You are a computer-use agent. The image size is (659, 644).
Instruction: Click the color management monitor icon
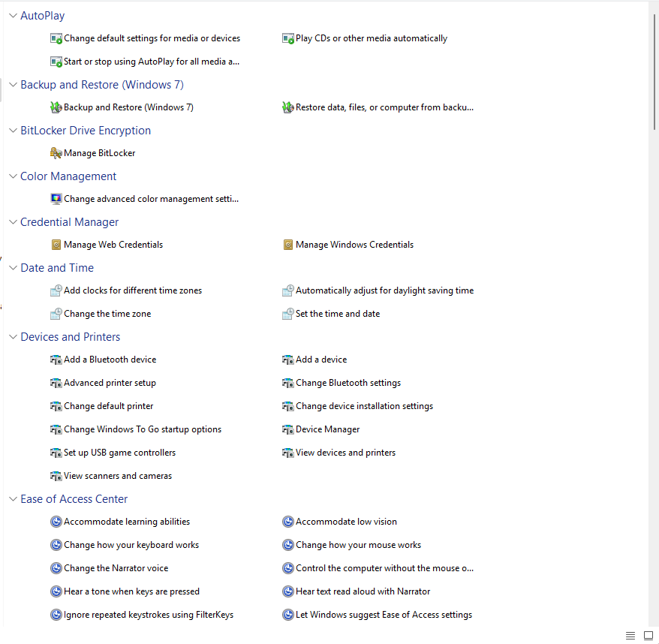pyautogui.click(x=56, y=199)
